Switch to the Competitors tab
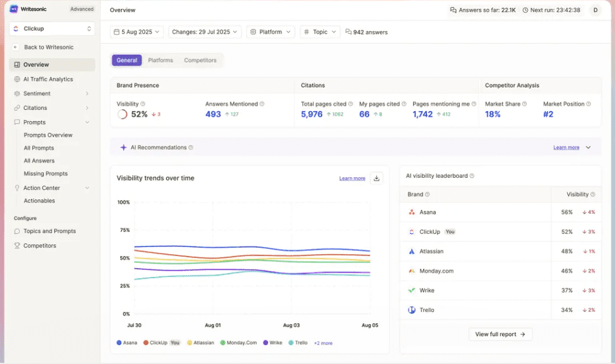The image size is (615, 364). tap(200, 60)
